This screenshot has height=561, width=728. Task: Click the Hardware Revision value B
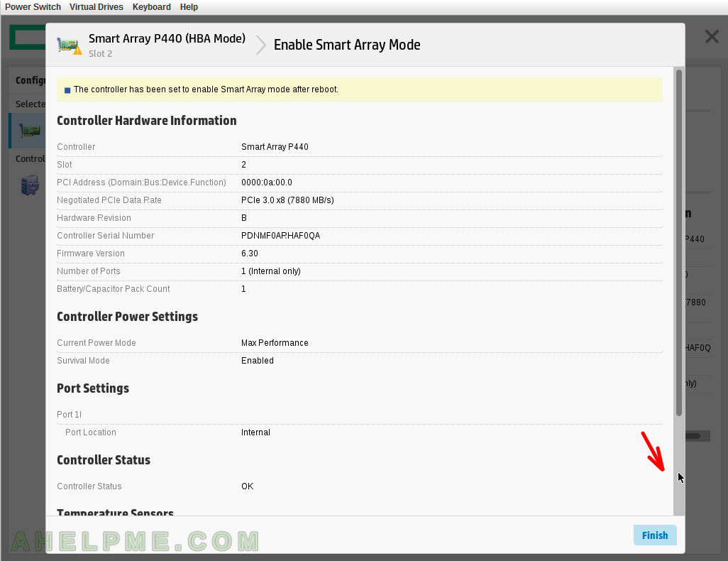coord(244,218)
